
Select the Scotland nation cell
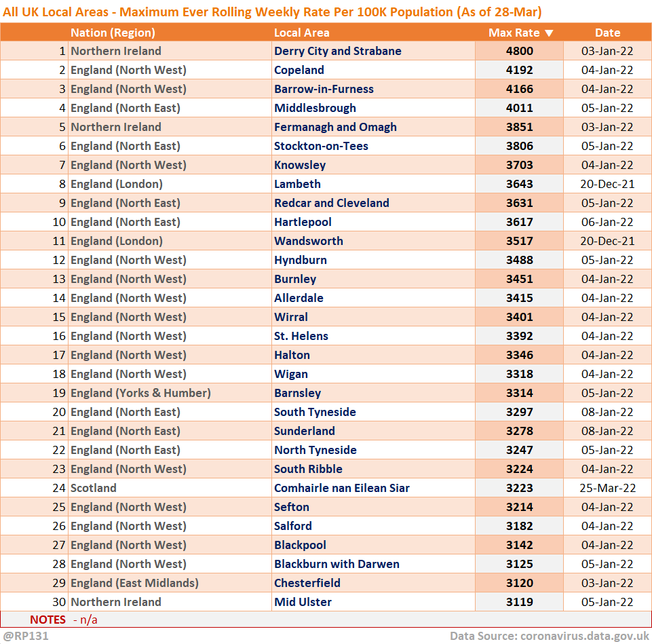[x=94, y=488]
